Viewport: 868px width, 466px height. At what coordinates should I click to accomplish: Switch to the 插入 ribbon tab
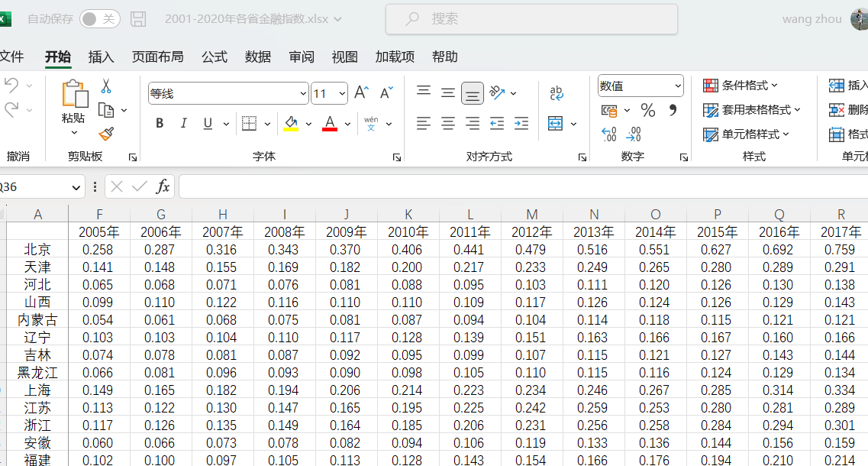101,57
